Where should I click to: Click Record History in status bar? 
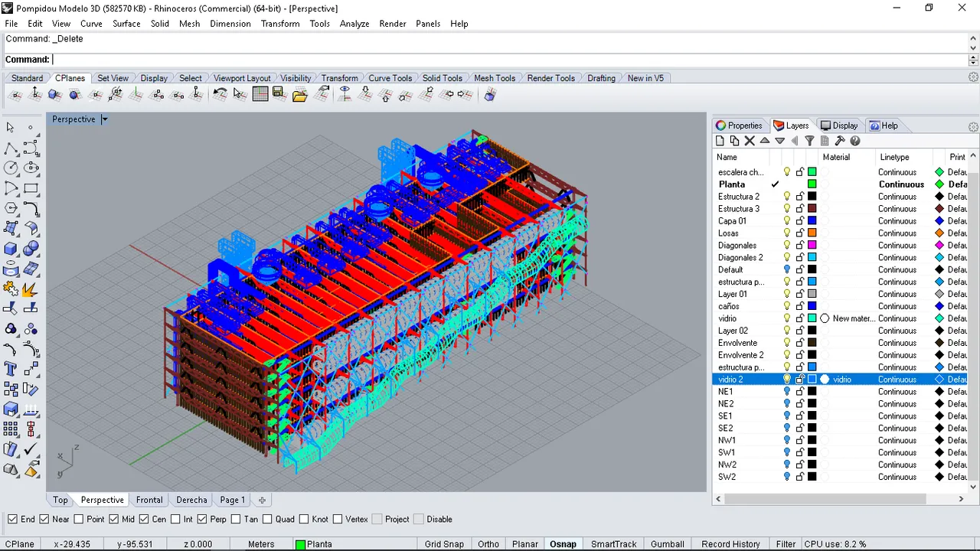pos(730,544)
